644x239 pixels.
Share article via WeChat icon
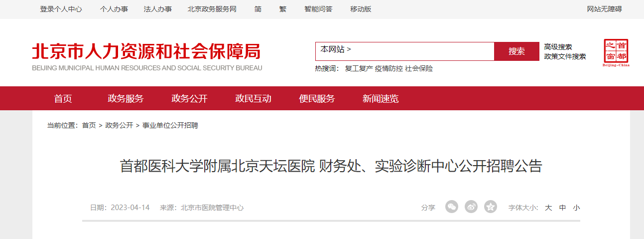451,207
